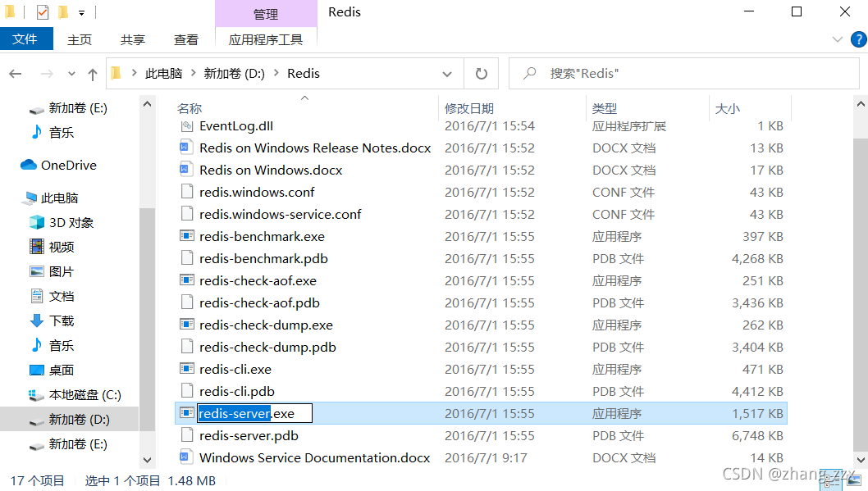
Task: Click the redis-check-aof.exe application icon
Action: (x=187, y=280)
